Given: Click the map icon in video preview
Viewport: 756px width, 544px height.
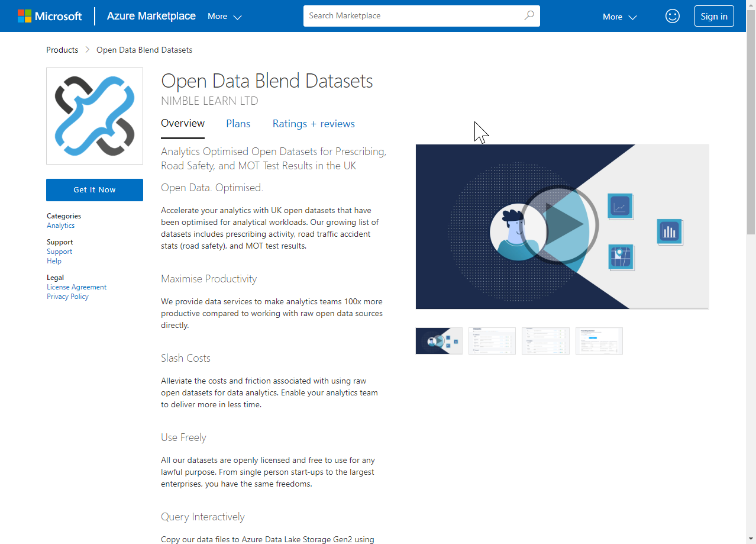Looking at the screenshot, I should (621, 257).
